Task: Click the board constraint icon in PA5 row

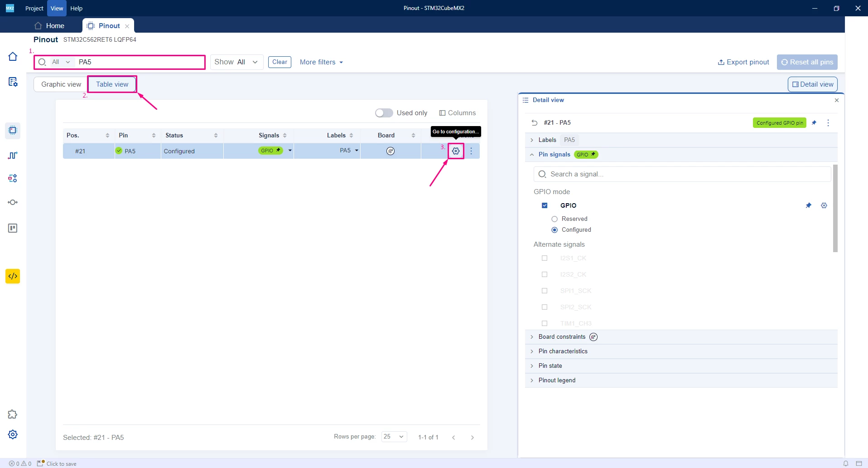Action: (391, 151)
